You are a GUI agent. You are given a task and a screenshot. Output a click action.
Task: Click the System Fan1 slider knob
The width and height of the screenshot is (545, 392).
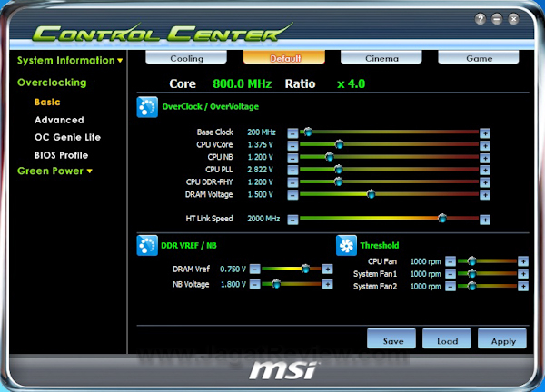tap(471, 273)
